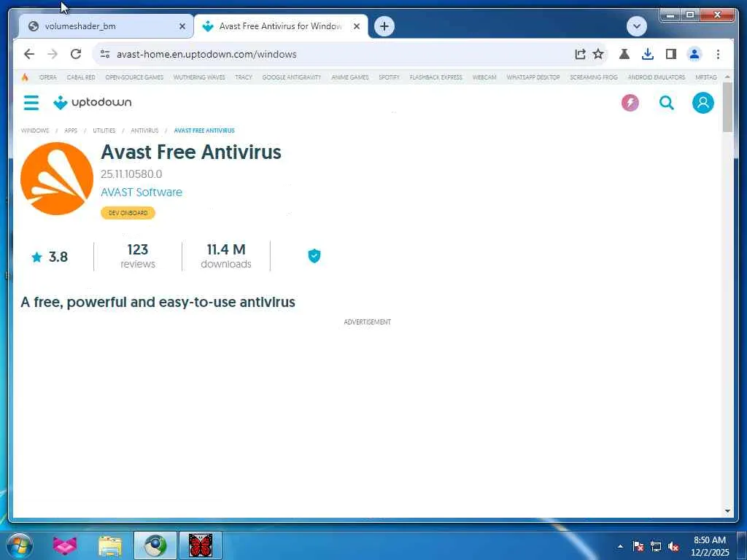Screen dimensions: 747x560
Task: Click the 11.4 M downloads stat
Action: coord(226,256)
